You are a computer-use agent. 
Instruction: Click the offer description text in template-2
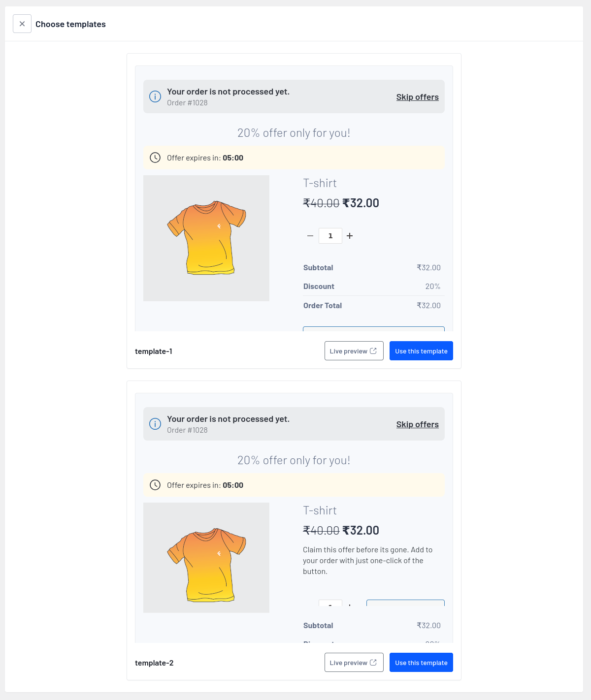(367, 561)
